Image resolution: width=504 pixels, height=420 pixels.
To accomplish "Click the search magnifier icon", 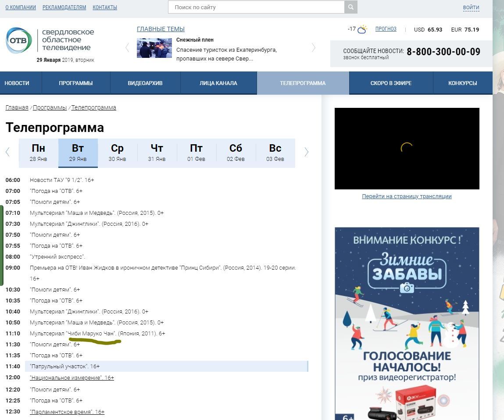I will [x=351, y=7].
